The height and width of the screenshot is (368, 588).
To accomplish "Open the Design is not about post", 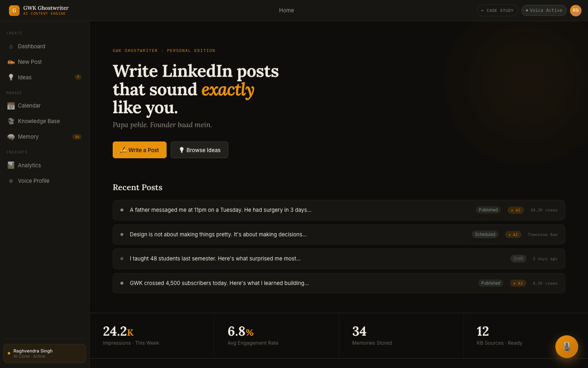I will point(339,235).
